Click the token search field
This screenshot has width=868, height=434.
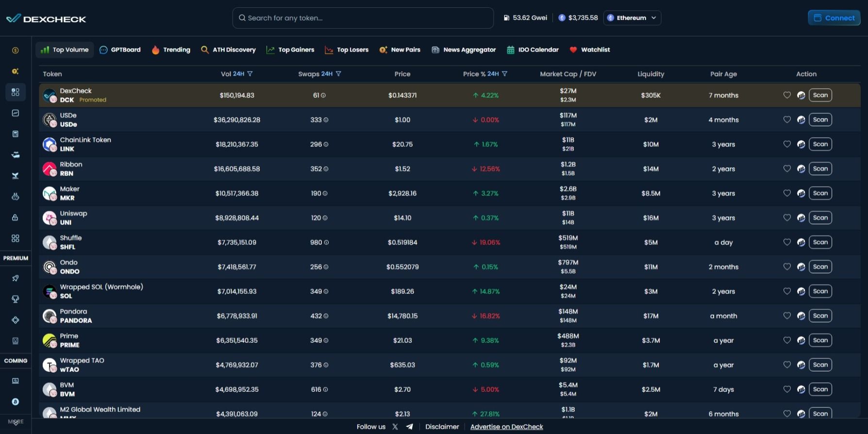click(363, 18)
